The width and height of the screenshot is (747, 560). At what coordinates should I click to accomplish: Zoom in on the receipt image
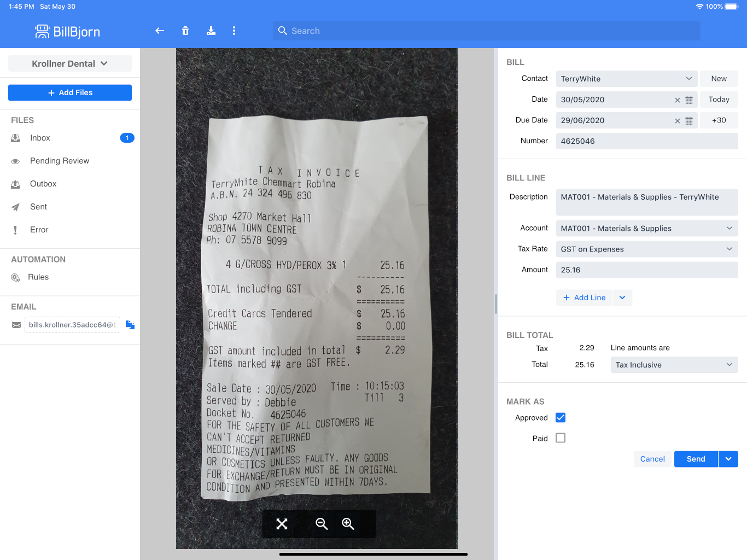click(x=348, y=524)
